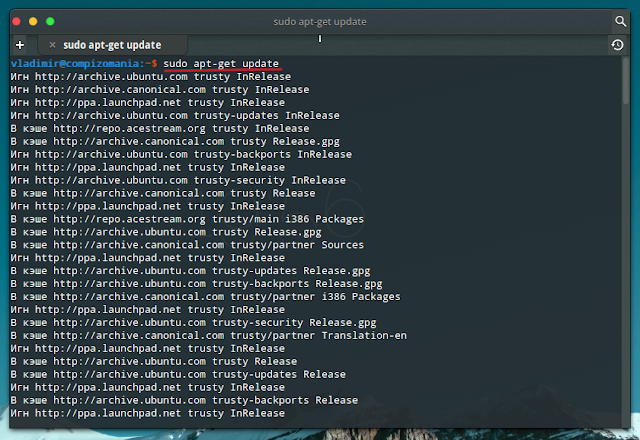The width and height of the screenshot is (640, 440).
Task: Click the 'archive.ubuntu.com trusty Release.gpg' line
Action: pos(166,232)
